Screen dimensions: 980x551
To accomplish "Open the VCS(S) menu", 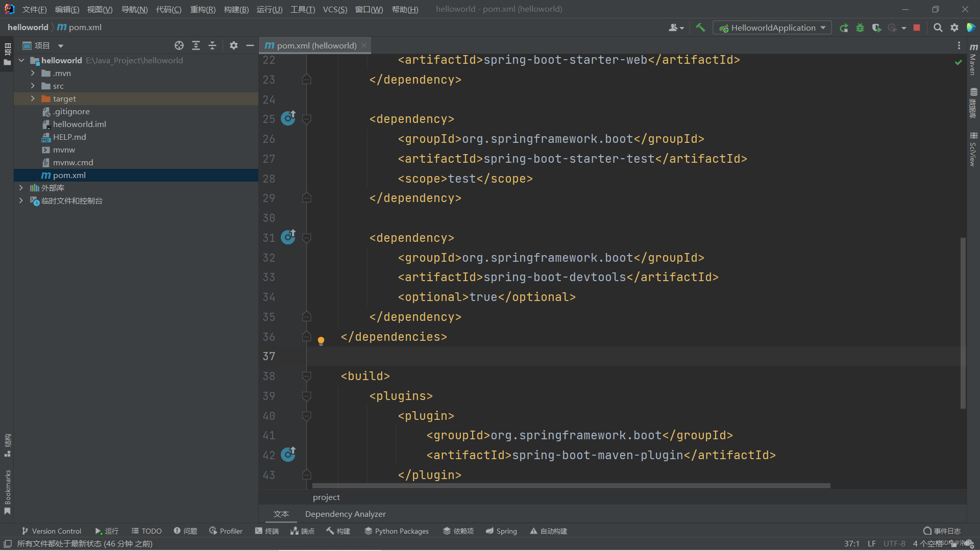I will [335, 9].
